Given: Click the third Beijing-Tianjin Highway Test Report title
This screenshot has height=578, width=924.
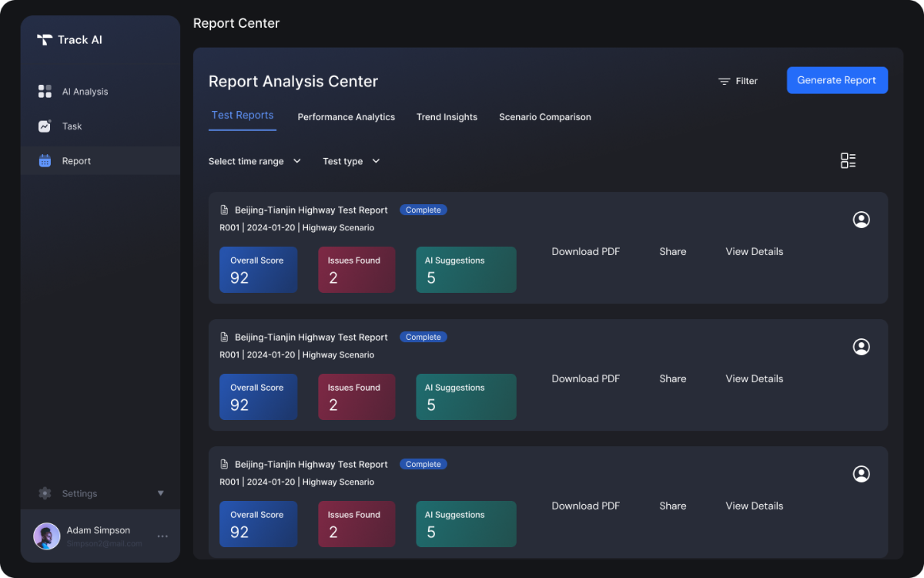Looking at the screenshot, I should pos(311,464).
